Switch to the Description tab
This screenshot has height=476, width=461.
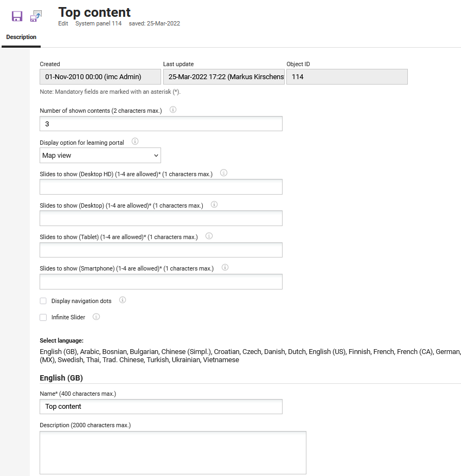point(21,37)
